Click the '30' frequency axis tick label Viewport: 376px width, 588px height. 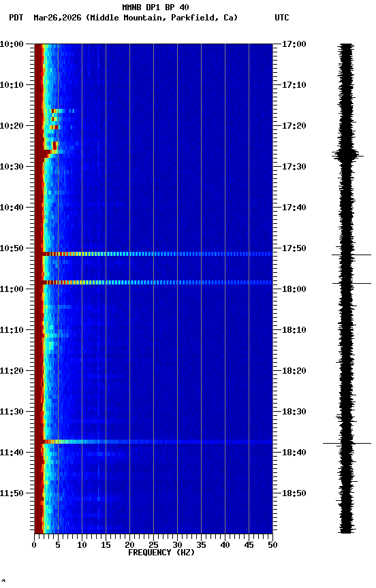click(x=177, y=545)
